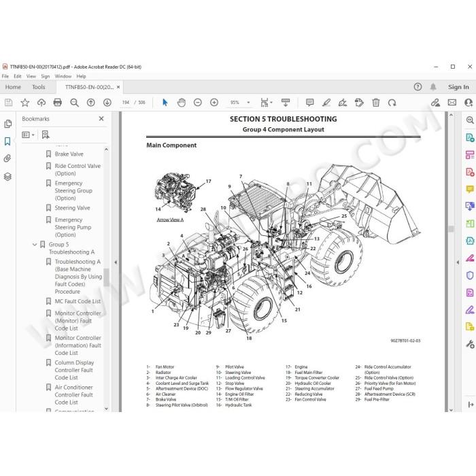Click the stamp tool icon
The width and height of the screenshot is (476, 476).
(x=359, y=103)
